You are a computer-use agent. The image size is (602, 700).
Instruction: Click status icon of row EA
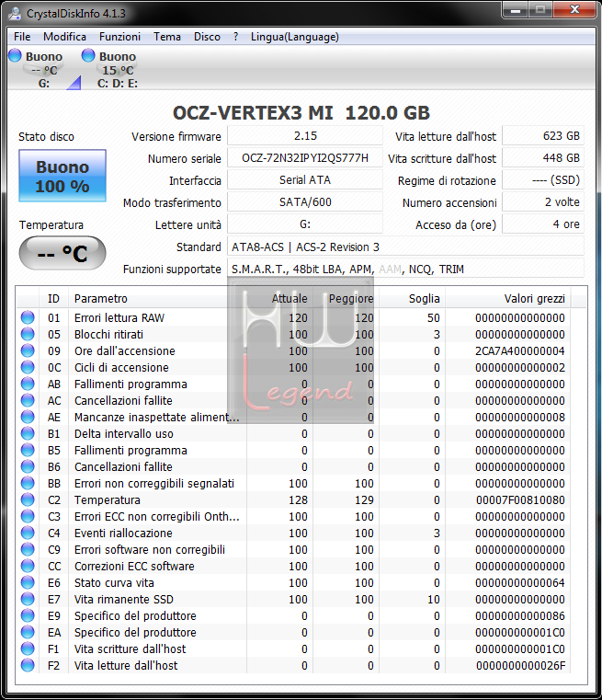tap(28, 632)
